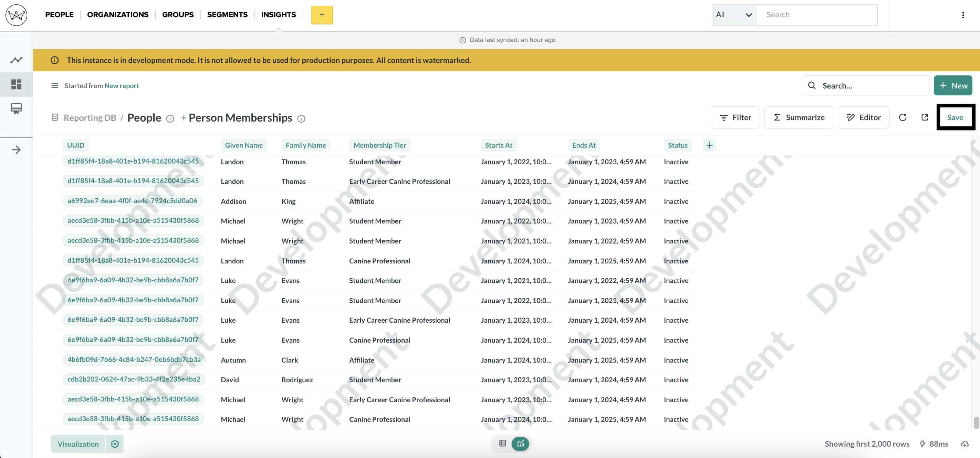Click the David given name cell
The width and height of the screenshot is (980, 458).
(230, 379)
